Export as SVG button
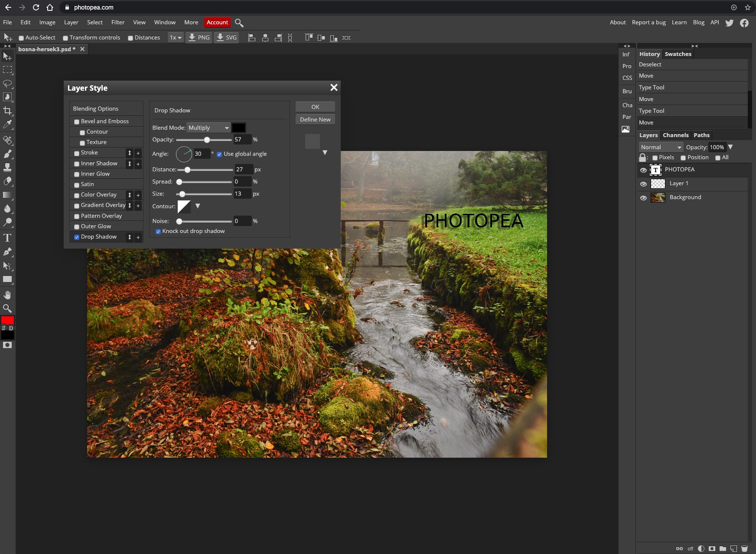Screen dimensions: 756x554 pyautogui.click(x=226, y=38)
